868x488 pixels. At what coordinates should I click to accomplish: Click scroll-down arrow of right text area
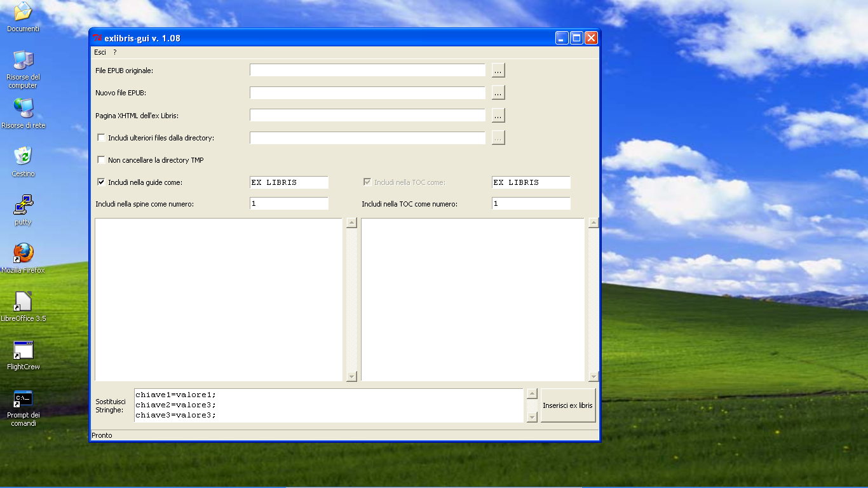(593, 376)
